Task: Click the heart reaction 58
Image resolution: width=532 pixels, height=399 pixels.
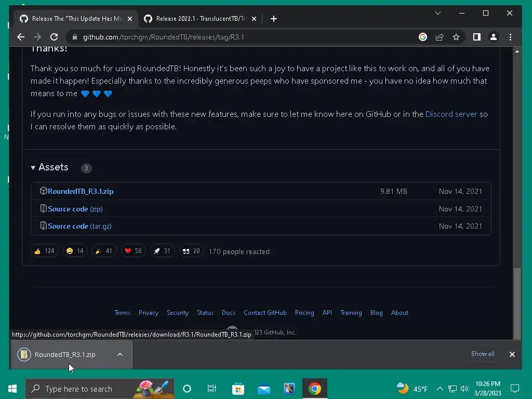Action: click(x=134, y=251)
